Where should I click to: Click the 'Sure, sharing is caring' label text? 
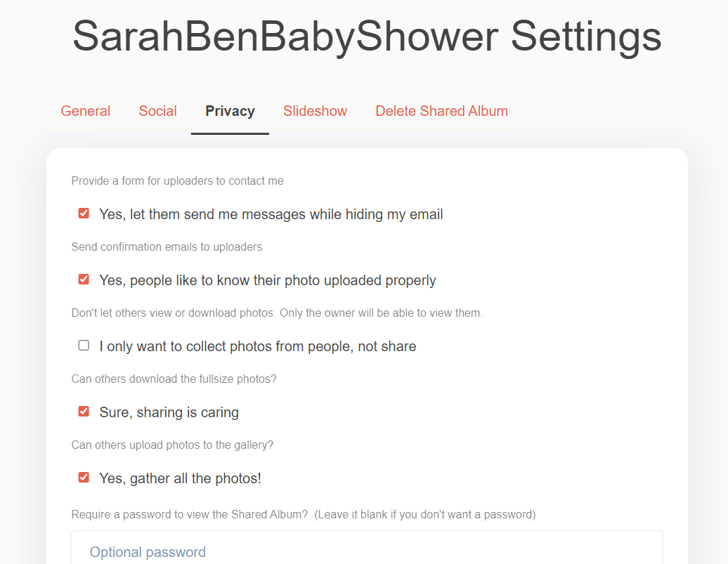[x=169, y=412]
